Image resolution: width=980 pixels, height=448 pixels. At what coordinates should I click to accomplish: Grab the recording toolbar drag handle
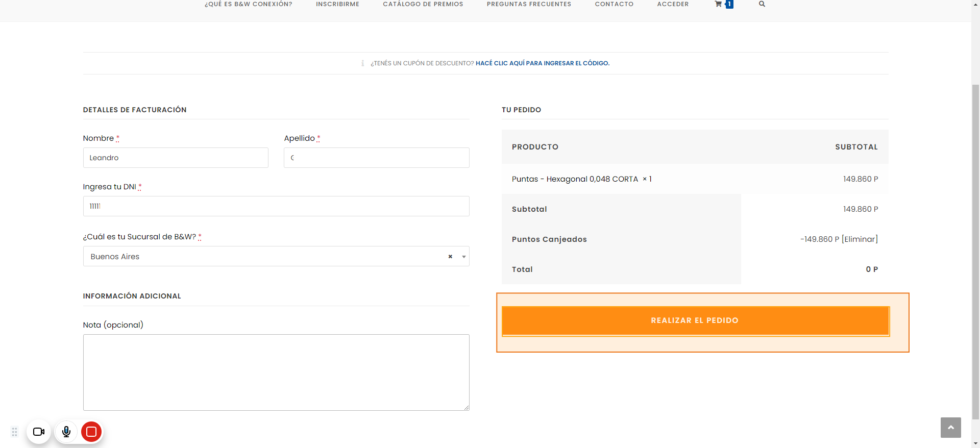pyautogui.click(x=14, y=432)
